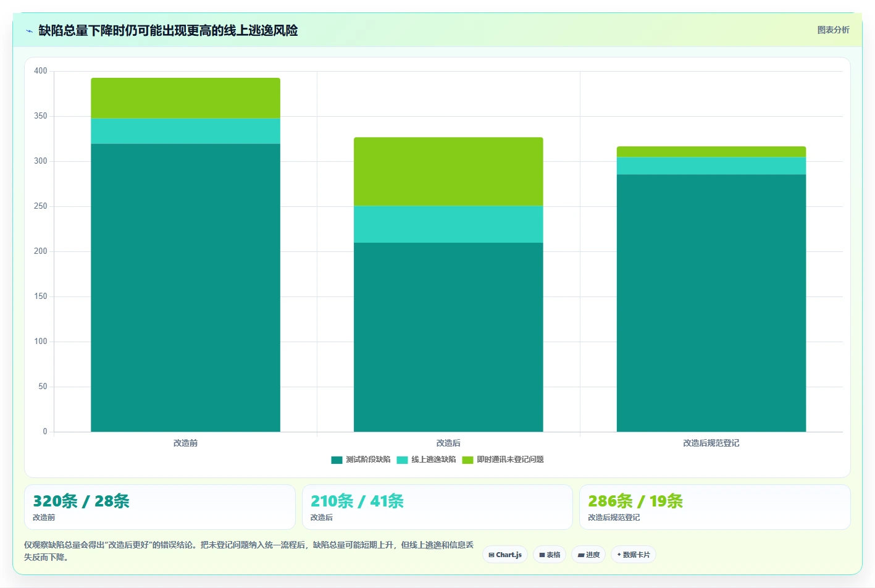Click the 改造后规范登记 x-axis label
The width and height of the screenshot is (875, 588).
tap(711, 443)
